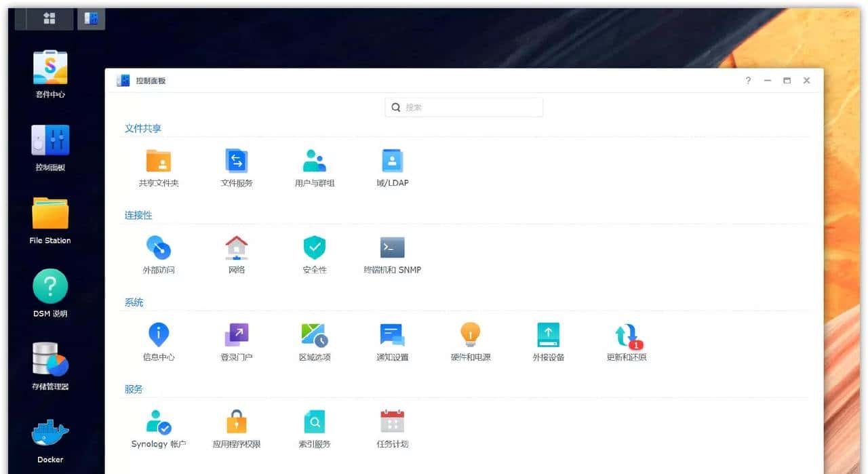This screenshot has width=868, height=474.
Task: Select the Control Panel taskbar button
Action: (x=91, y=18)
